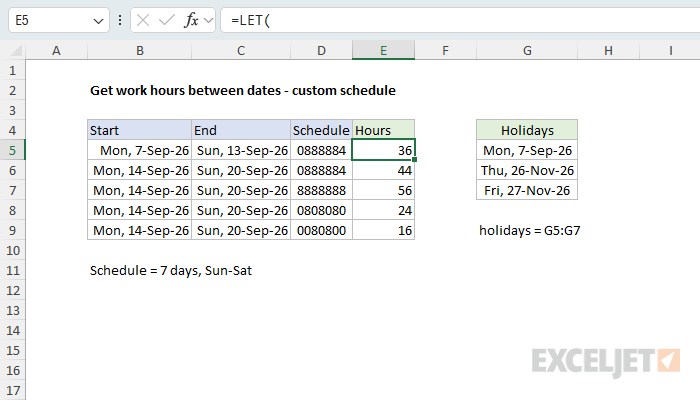
Task: Select the Hours cell showing 44
Action: pyautogui.click(x=383, y=171)
